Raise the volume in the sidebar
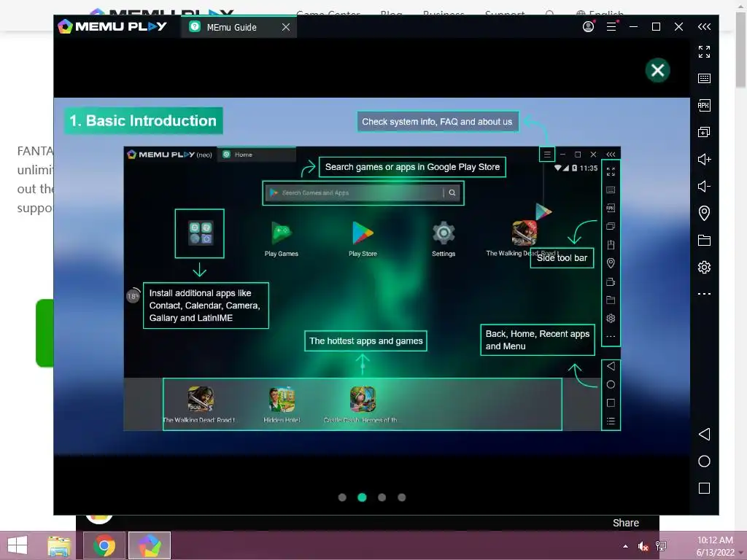This screenshot has height=560, width=747. click(704, 159)
